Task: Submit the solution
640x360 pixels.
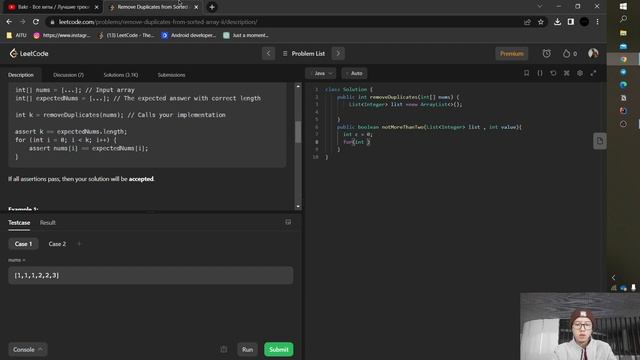Action: [278, 349]
